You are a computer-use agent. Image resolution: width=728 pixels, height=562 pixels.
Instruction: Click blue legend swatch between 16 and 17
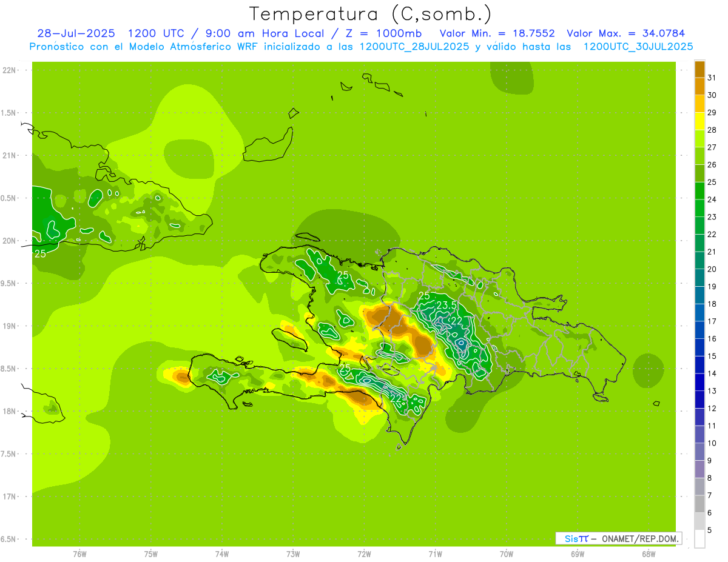(699, 330)
